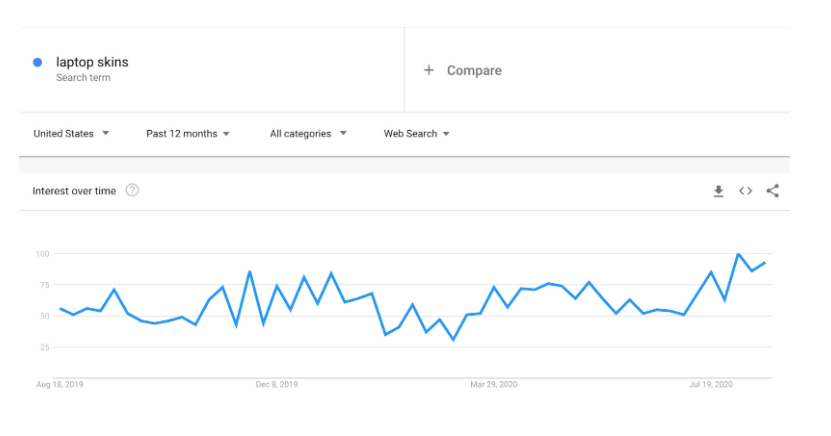The width and height of the screenshot is (831, 436).
Task: Open the All categories dropdown
Action: coord(308,134)
